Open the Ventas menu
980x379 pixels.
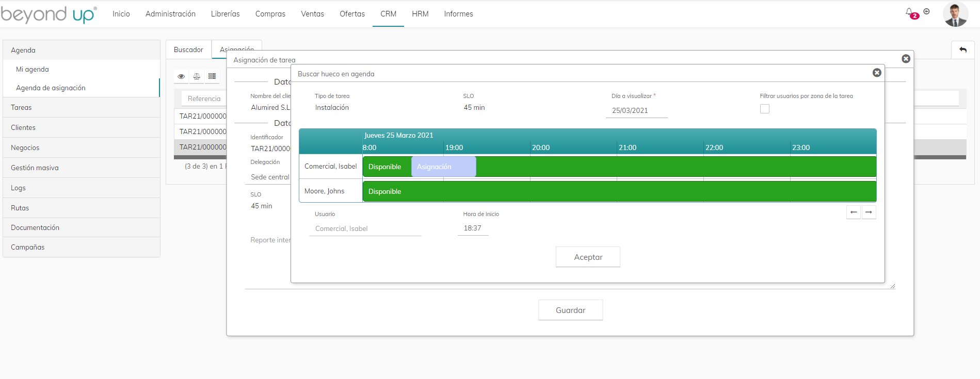[x=313, y=14]
